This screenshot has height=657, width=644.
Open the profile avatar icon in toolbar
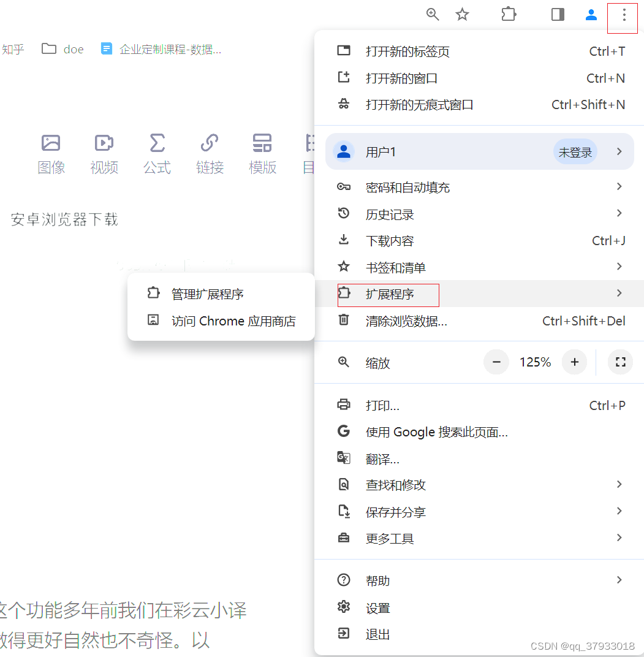coord(591,14)
